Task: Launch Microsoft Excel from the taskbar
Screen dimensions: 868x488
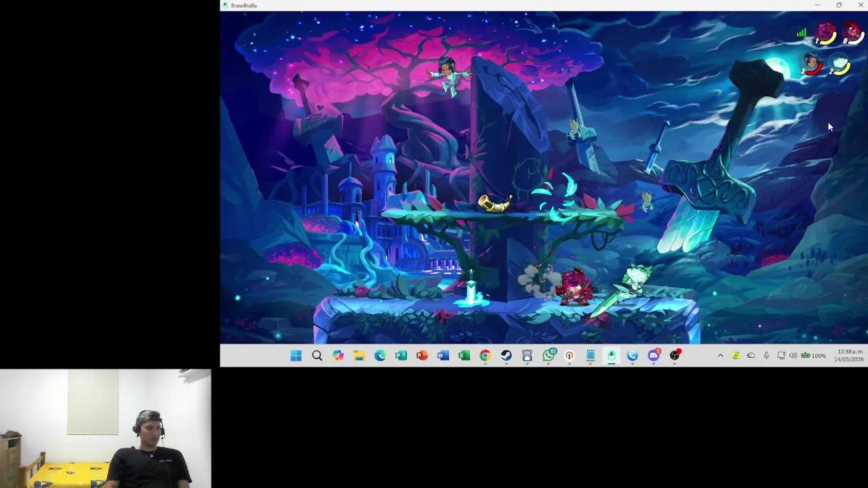Action: click(x=464, y=356)
